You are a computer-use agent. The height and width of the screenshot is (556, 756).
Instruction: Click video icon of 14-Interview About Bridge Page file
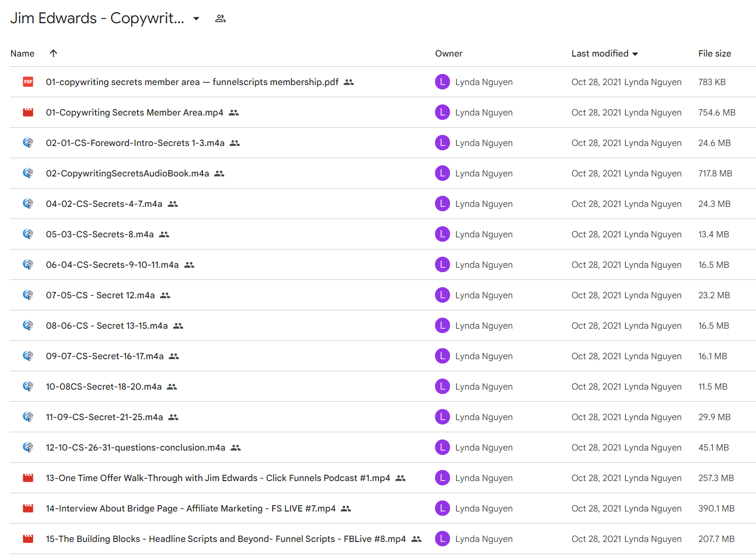(x=28, y=509)
